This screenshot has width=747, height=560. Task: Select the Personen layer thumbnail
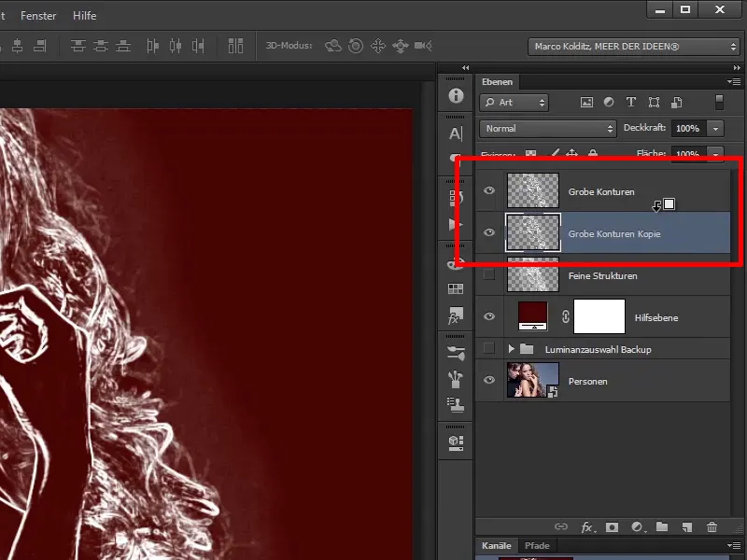532,380
